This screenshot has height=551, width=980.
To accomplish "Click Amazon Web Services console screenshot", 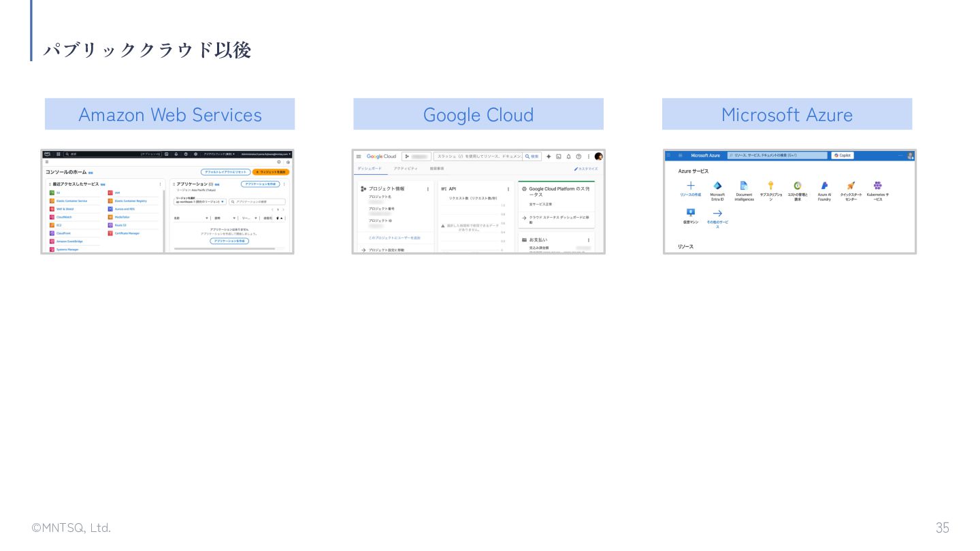I will point(167,201).
